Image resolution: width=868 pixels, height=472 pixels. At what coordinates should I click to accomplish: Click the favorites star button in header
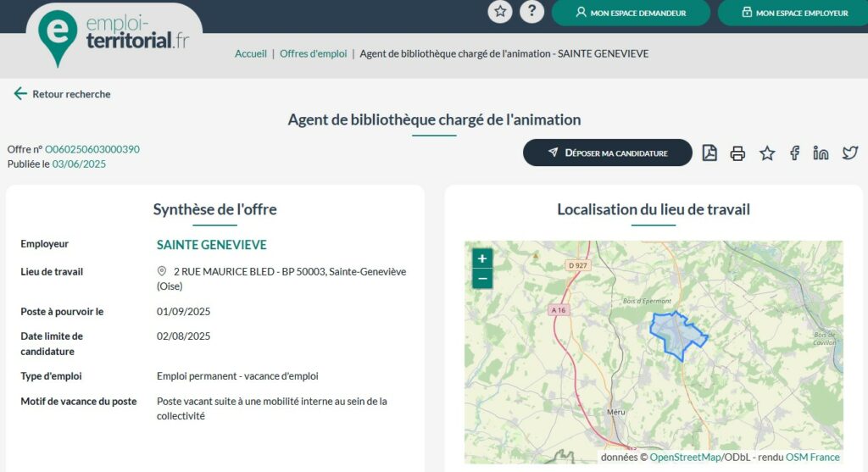(500, 11)
